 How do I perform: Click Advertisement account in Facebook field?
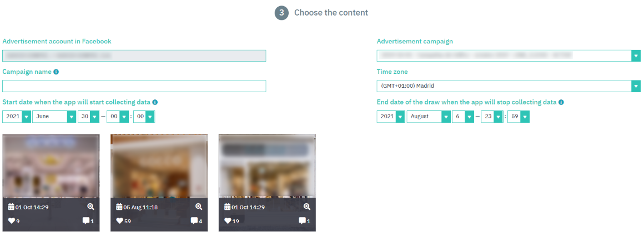[134, 56]
